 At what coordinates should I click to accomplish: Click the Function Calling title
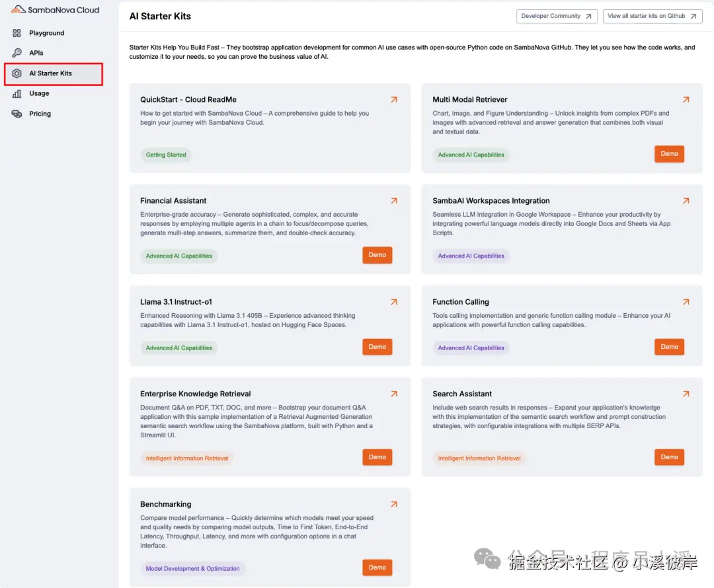(460, 302)
